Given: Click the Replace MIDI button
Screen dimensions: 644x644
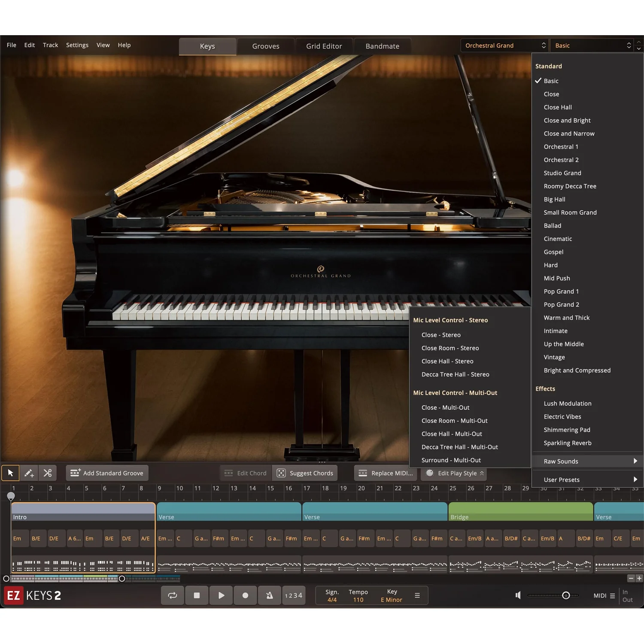Looking at the screenshot, I should 386,473.
